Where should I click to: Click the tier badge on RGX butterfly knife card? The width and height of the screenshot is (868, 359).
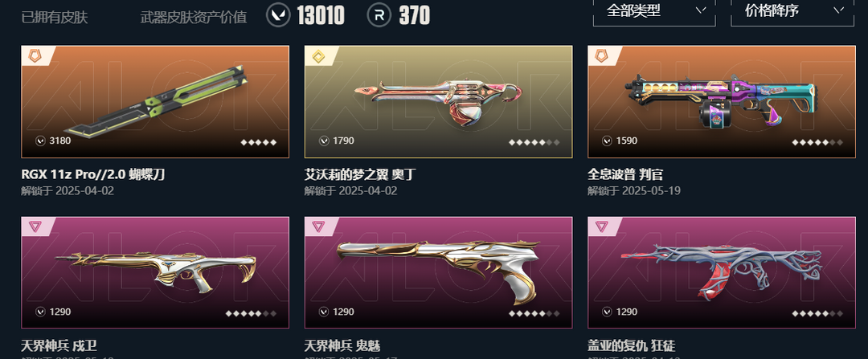pos(35,56)
